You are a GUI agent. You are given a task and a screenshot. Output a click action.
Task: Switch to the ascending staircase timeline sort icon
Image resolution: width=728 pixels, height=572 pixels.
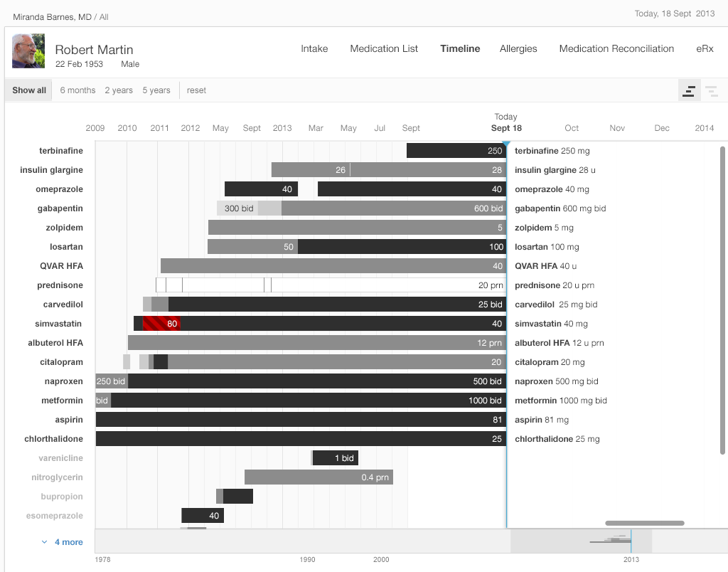pos(689,90)
